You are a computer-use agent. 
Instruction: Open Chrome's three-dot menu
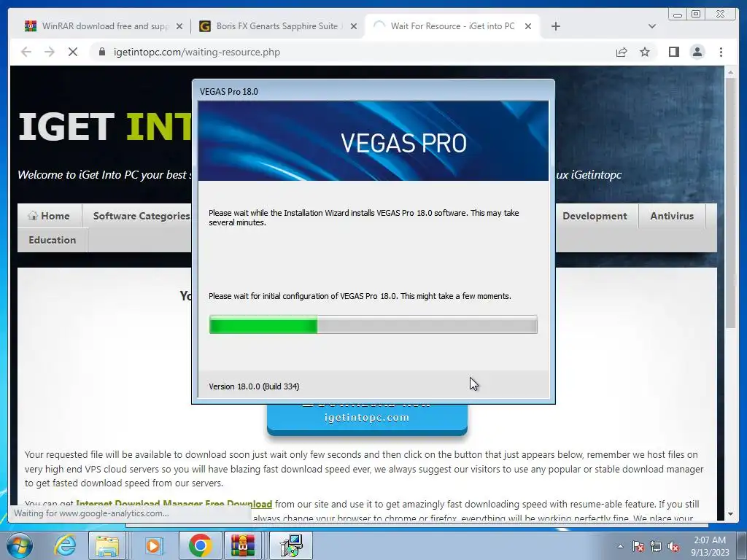pyautogui.click(x=721, y=52)
